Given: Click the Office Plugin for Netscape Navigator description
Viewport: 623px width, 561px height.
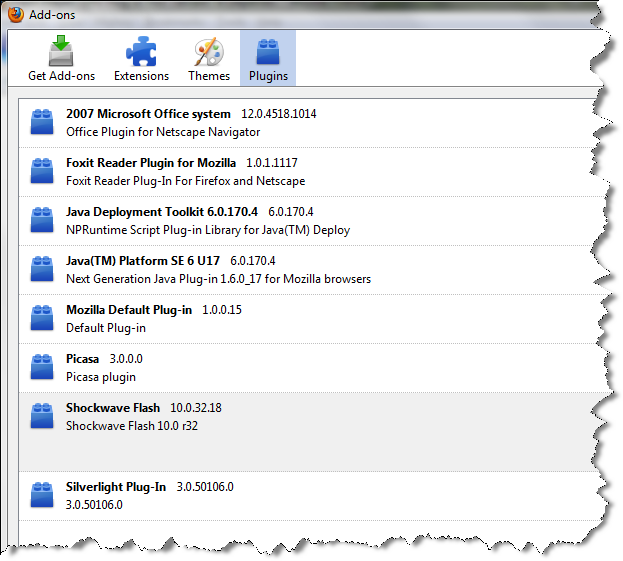Looking at the screenshot, I should click(x=163, y=132).
